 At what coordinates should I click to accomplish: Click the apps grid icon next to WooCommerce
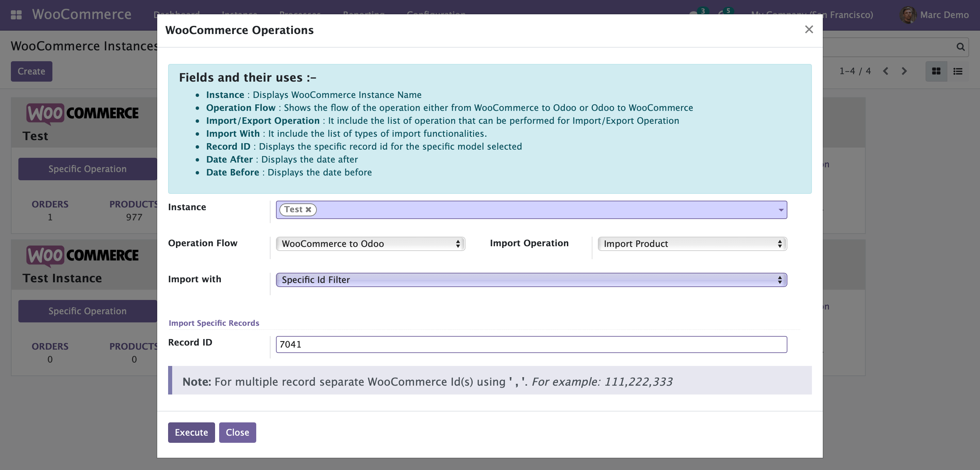[16, 14]
